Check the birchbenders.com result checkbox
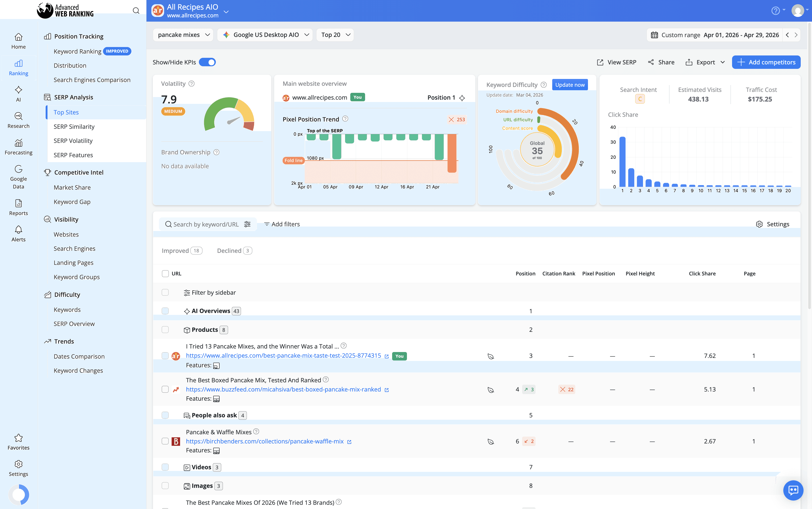This screenshot has width=812, height=509. tap(165, 441)
